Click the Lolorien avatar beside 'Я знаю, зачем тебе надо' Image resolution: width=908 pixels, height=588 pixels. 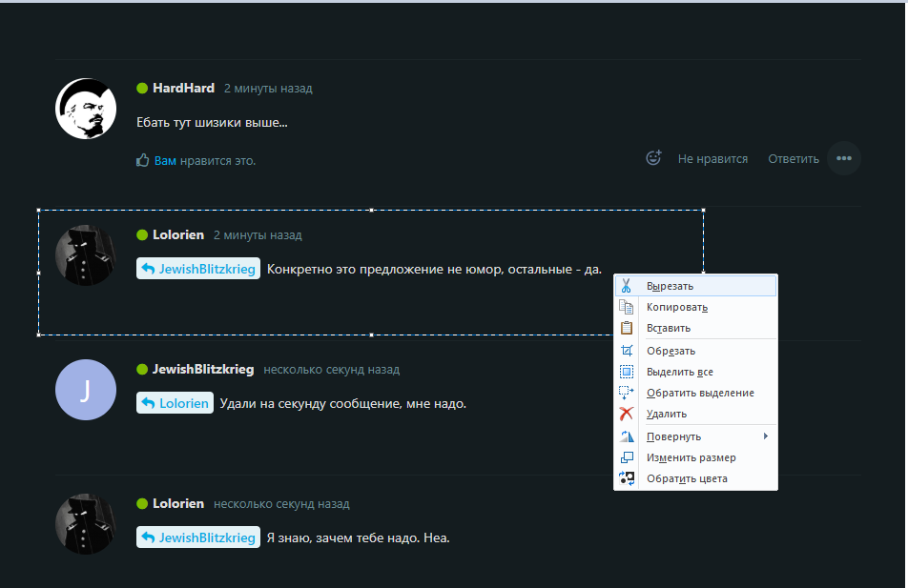(86, 524)
